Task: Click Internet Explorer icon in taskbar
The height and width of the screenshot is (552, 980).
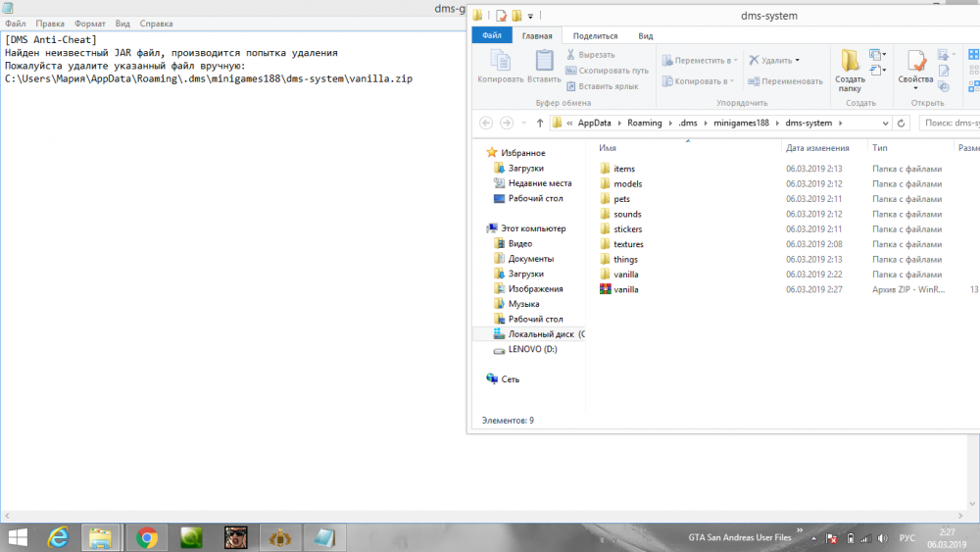Action: pyautogui.click(x=58, y=536)
